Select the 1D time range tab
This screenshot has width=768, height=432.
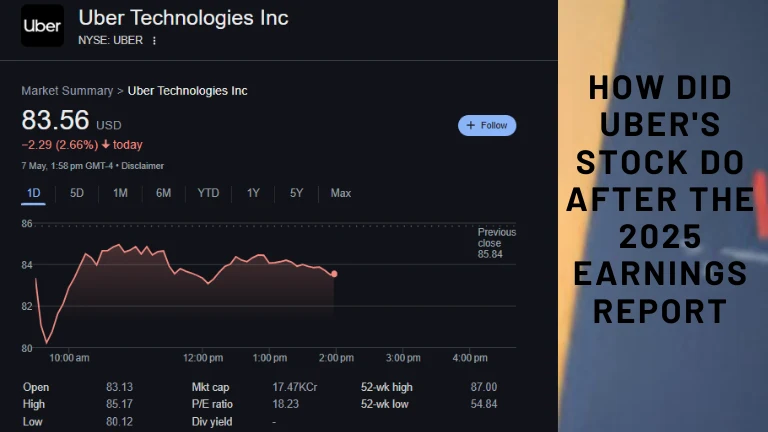pos(33,193)
